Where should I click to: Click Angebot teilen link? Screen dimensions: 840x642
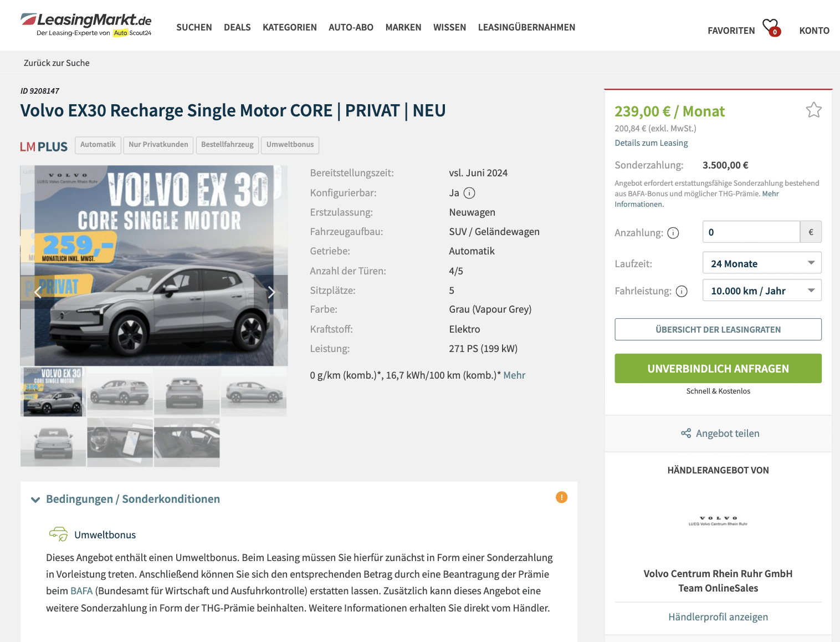728,434
